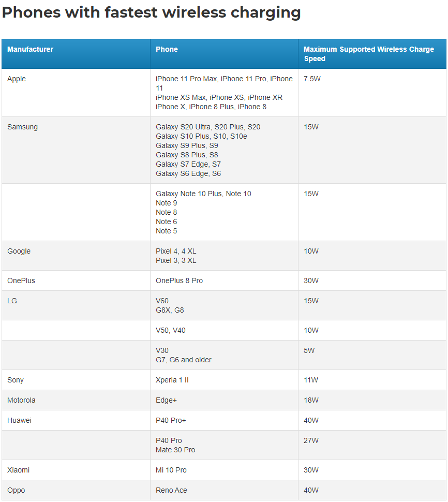The height and width of the screenshot is (502, 448).
Task: Select the LG manufacturer cell
Action: [12, 301]
